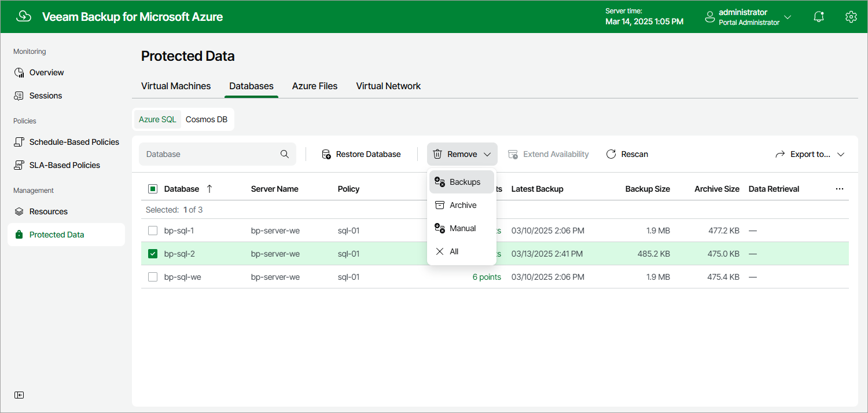
Task: Click the Latest Backup column header
Action: [537, 189]
